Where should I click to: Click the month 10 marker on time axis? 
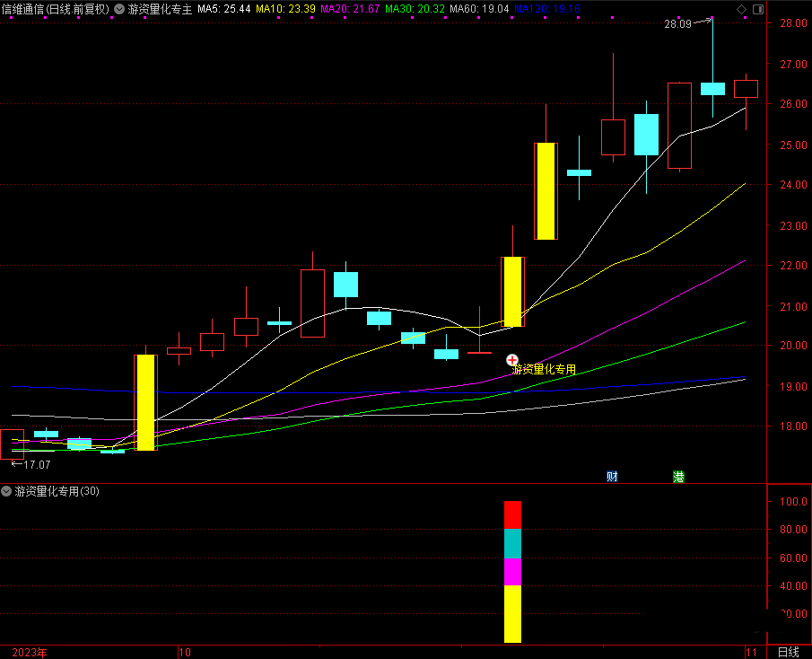click(186, 652)
